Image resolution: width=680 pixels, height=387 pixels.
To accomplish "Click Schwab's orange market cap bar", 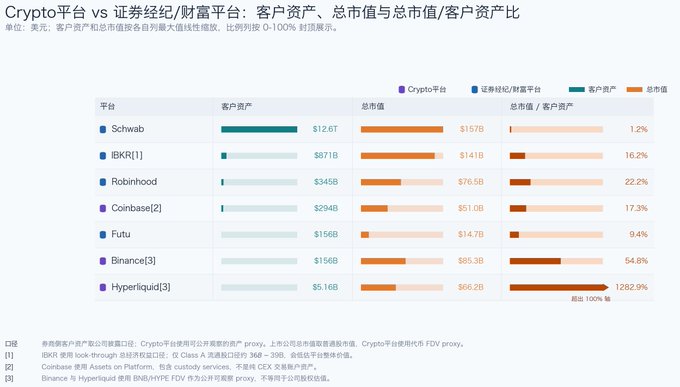I will [402, 129].
